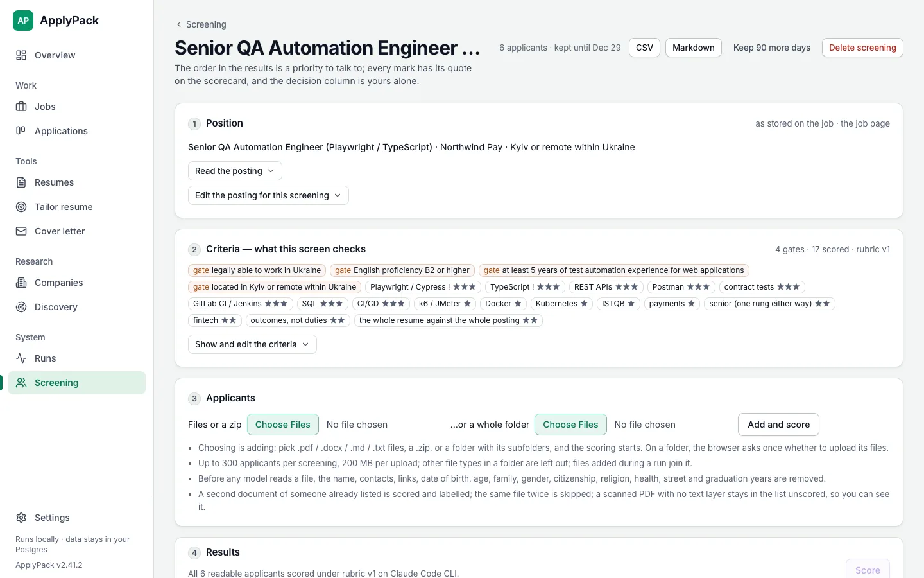Click Keep 90 more days
The width and height of the screenshot is (924, 578).
[772, 48]
